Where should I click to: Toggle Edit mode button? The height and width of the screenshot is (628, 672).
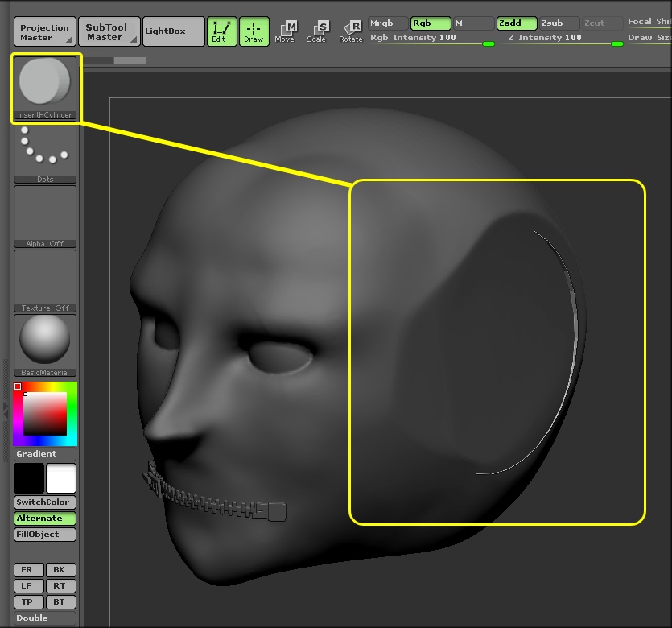pyautogui.click(x=221, y=31)
